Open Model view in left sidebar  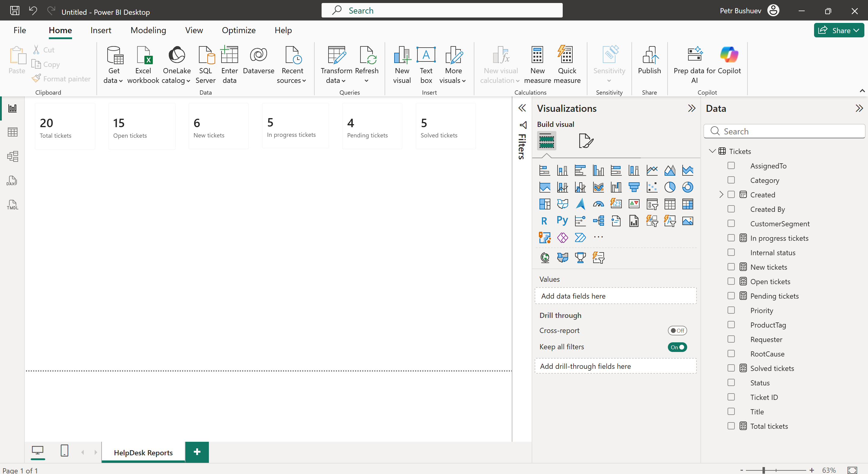pyautogui.click(x=12, y=156)
